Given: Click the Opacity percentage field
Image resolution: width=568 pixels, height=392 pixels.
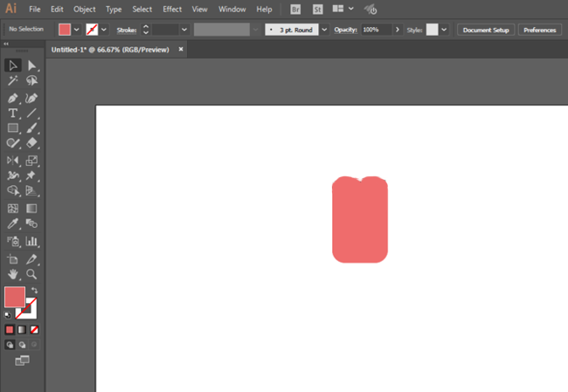Looking at the screenshot, I should [376, 30].
